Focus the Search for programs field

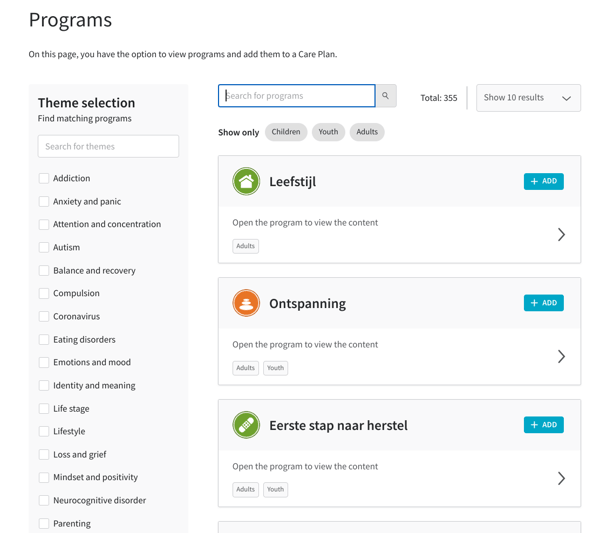tap(297, 96)
